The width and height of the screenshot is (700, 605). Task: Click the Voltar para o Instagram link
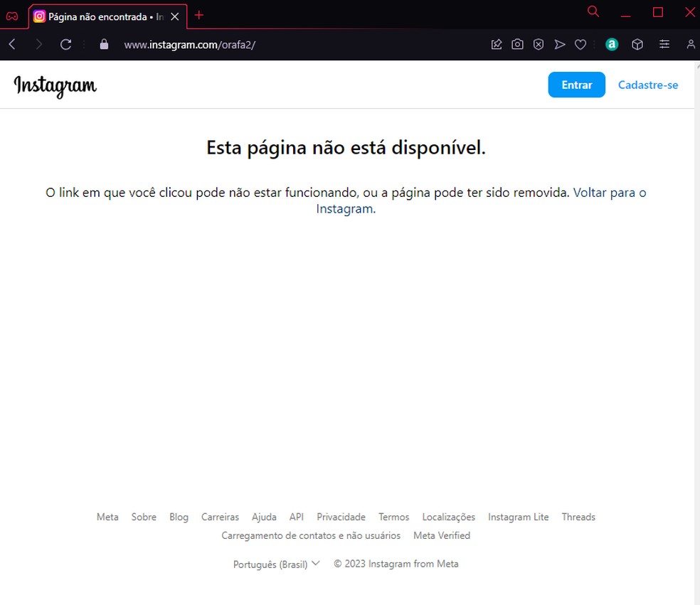click(x=609, y=193)
